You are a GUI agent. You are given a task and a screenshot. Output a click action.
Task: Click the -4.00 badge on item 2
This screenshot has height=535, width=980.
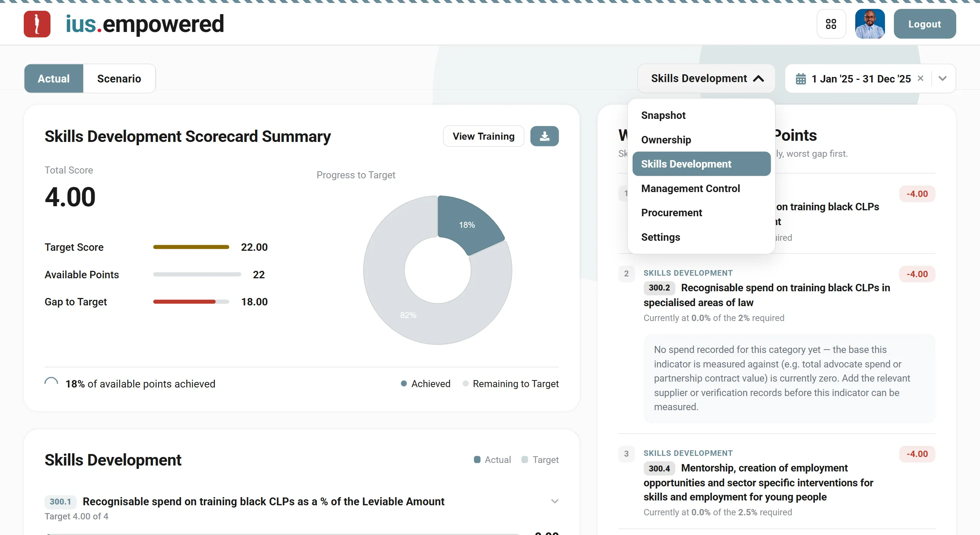917,274
